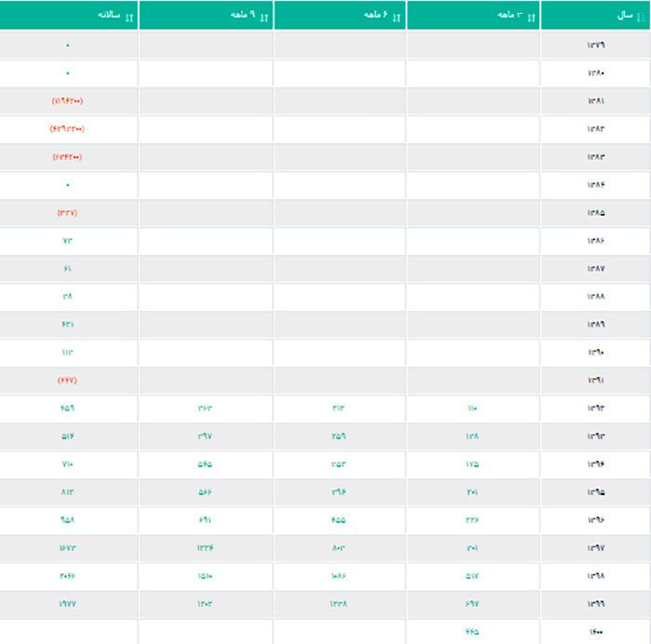Click the annual value in the 1394 row
Viewport: 651px width, 644px height.
(68, 463)
